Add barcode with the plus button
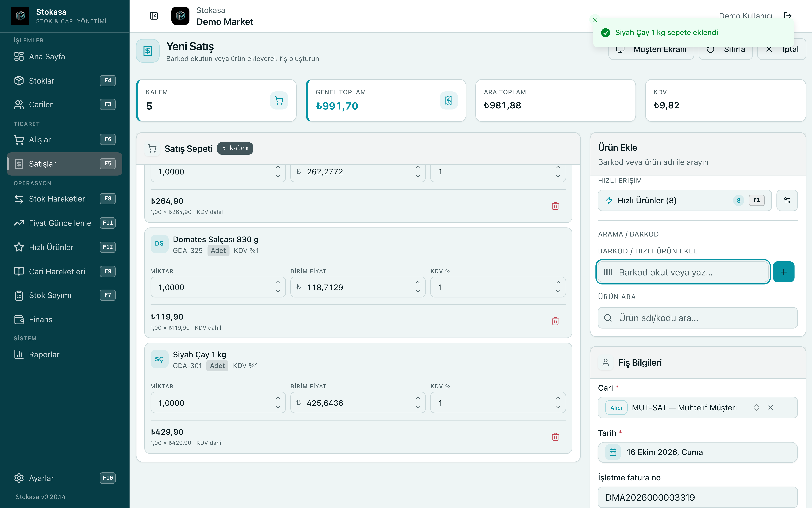The height and width of the screenshot is (508, 812). 784,272
